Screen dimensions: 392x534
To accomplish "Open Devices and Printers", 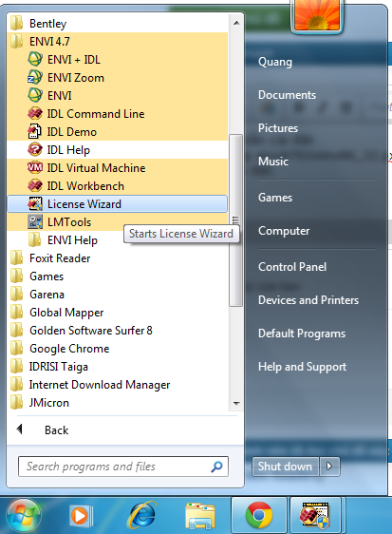I will tap(308, 300).
